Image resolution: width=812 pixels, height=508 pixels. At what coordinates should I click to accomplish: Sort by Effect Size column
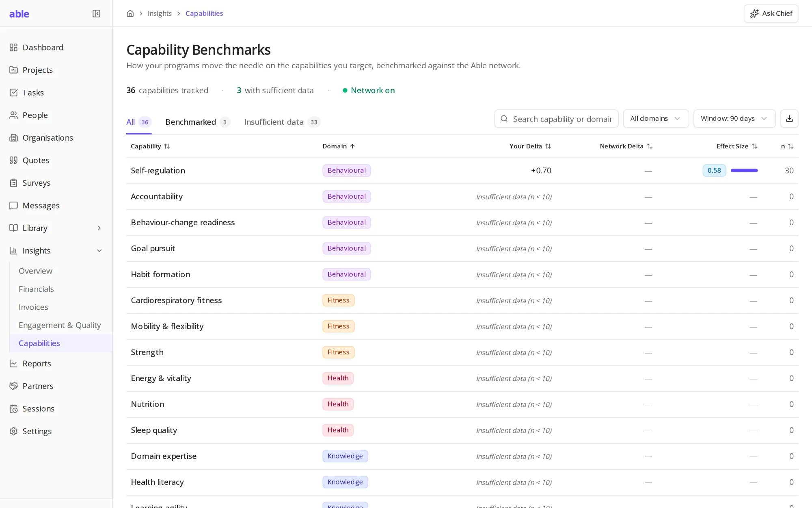737,146
